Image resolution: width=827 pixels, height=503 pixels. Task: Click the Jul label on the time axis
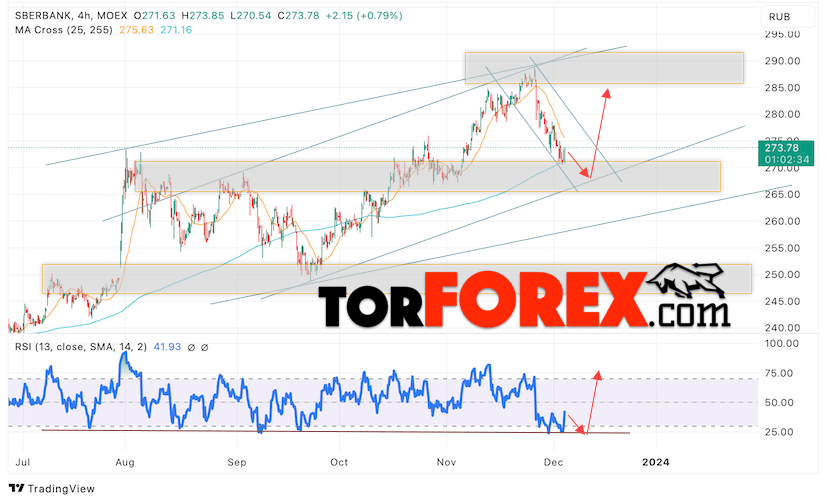(23, 462)
